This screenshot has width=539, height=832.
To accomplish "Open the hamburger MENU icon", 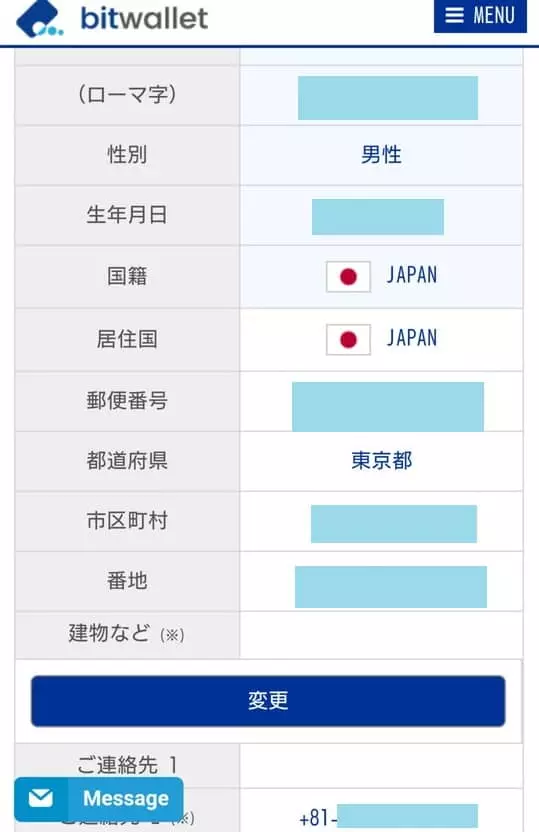I will coord(454,15).
